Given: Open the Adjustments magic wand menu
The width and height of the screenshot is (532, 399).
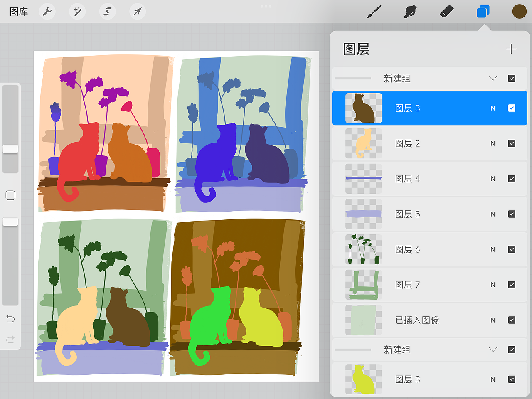Looking at the screenshot, I should click(x=77, y=12).
